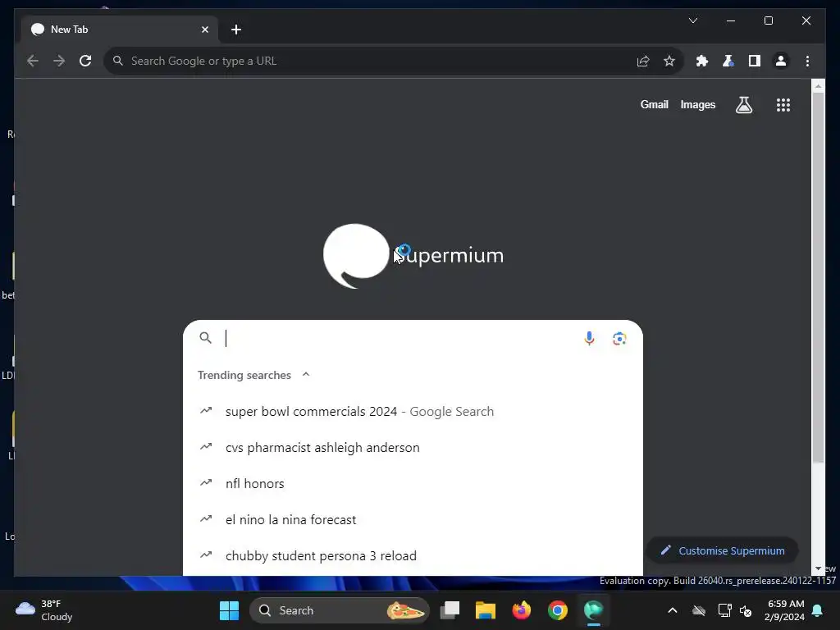Reload the current page
The height and width of the screenshot is (630, 840).
tap(85, 61)
